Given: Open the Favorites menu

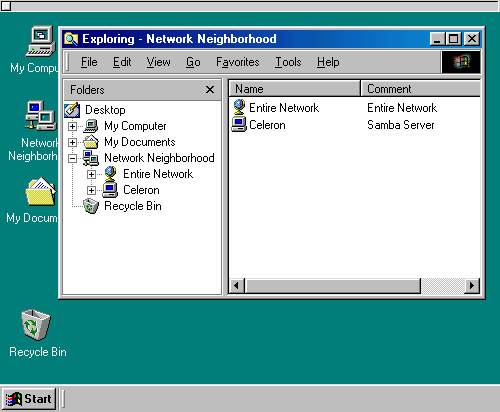Looking at the screenshot, I should [x=238, y=62].
